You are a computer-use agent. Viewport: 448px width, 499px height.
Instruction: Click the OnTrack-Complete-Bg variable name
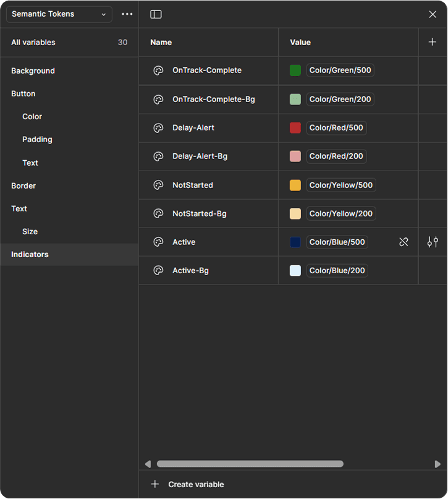pos(214,100)
